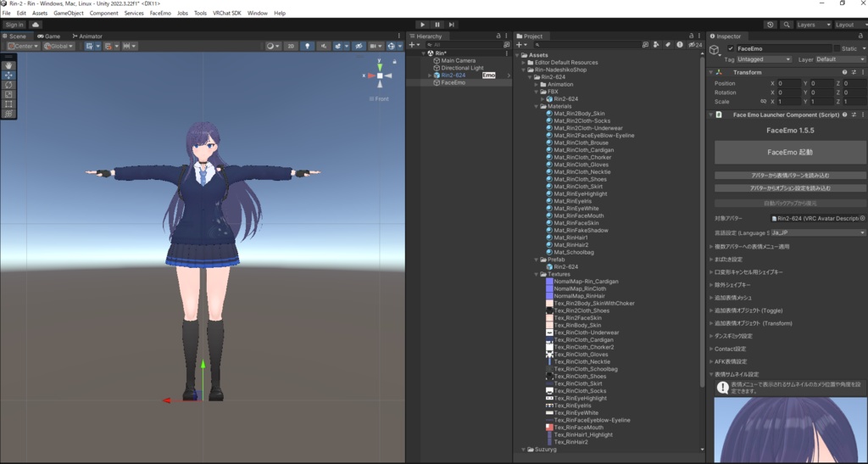
Task: Select the Scale tool
Action: coord(8,94)
